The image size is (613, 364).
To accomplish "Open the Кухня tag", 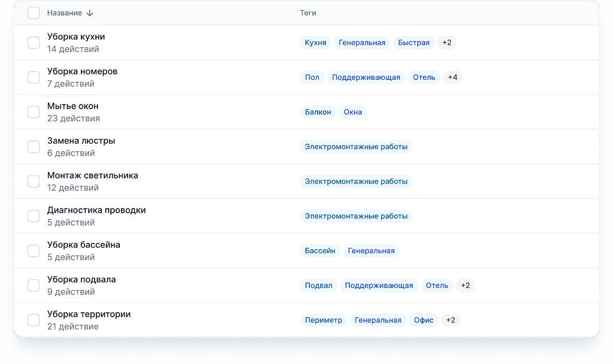I will click(315, 42).
